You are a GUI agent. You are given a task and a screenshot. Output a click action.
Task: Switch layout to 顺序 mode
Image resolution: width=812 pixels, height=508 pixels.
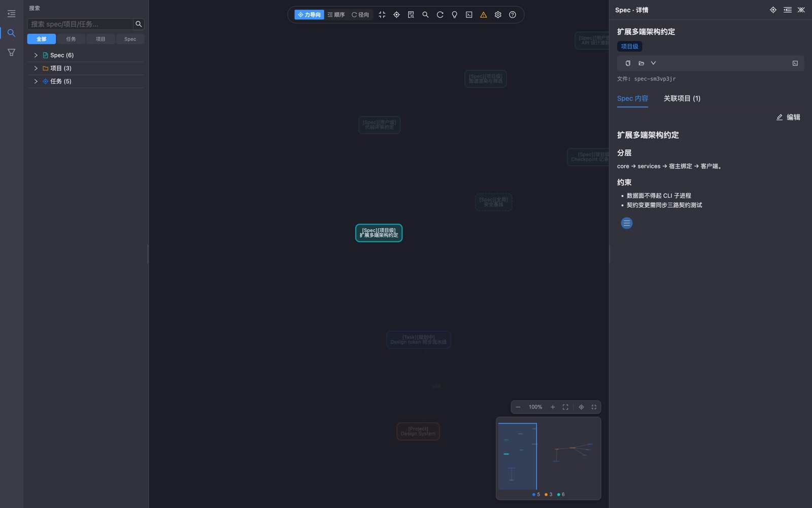pos(336,15)
